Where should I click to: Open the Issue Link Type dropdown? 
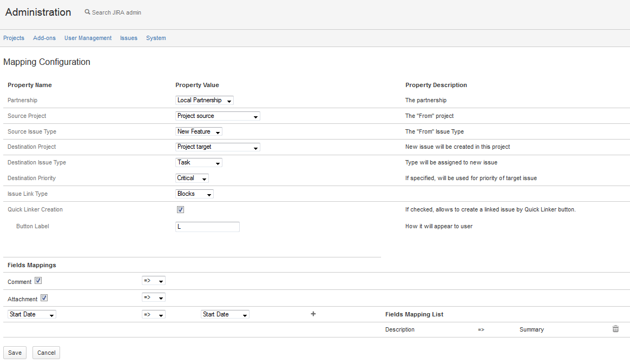click(194, 194)
